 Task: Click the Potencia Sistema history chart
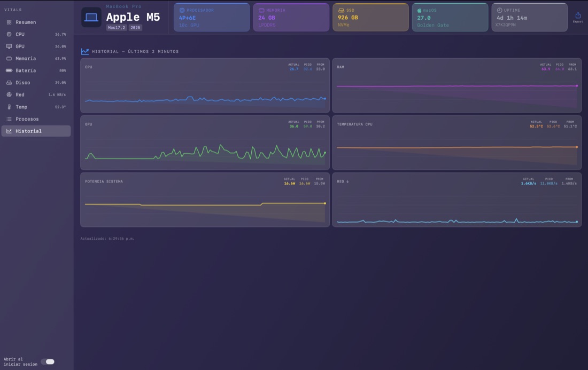tap(205, 200)
